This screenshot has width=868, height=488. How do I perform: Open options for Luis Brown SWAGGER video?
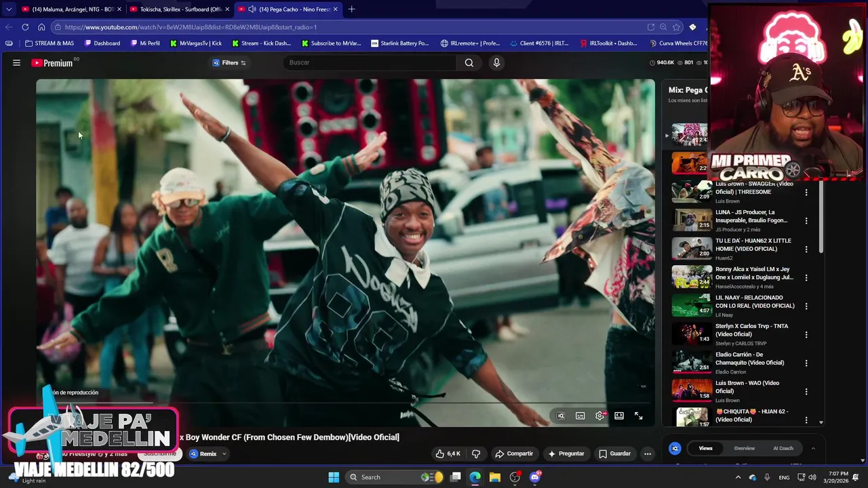(x=806, y=192)
